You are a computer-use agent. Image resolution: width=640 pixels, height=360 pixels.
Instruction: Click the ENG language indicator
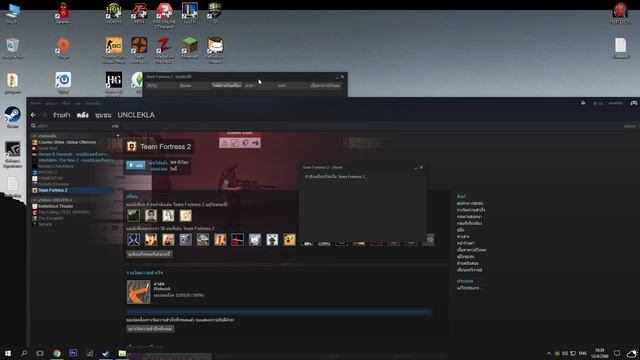583,353
